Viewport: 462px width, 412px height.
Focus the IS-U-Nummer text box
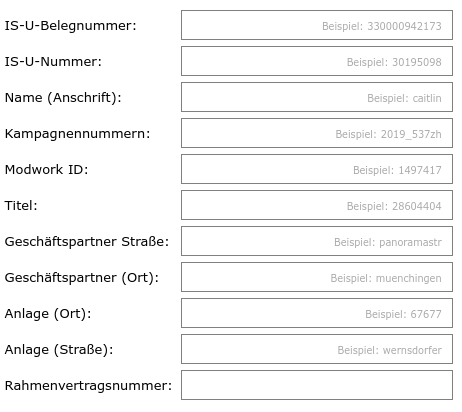[x=317, y=61]
